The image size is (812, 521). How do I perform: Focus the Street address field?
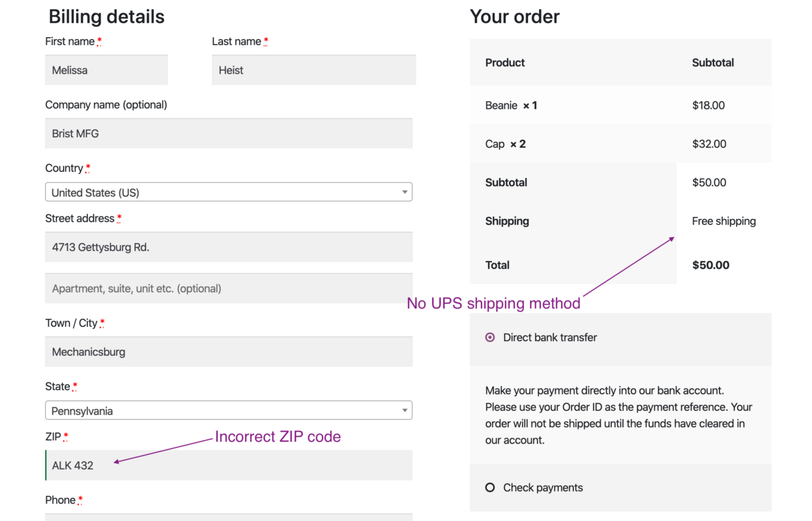(x=228, y=247)
